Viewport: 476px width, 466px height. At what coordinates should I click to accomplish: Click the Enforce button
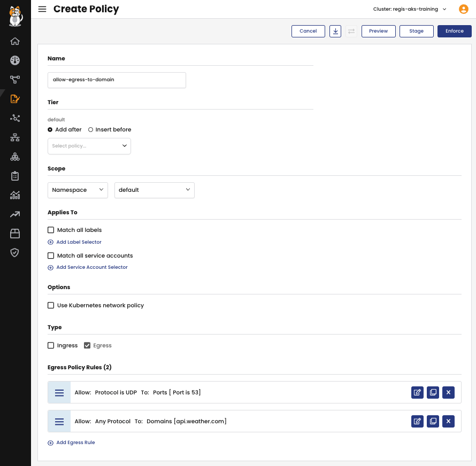[x=455, y=31]
